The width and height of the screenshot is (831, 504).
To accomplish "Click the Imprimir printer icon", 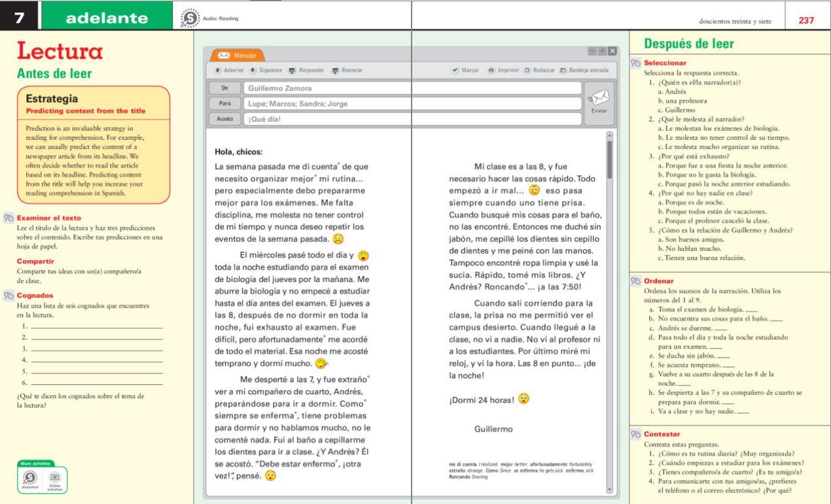I will click(491, 70).
